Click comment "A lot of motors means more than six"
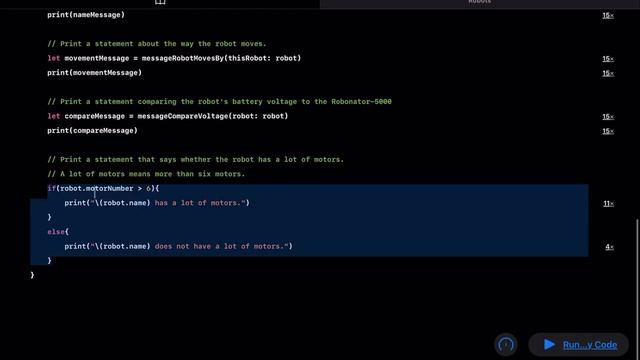 point(146,174)
